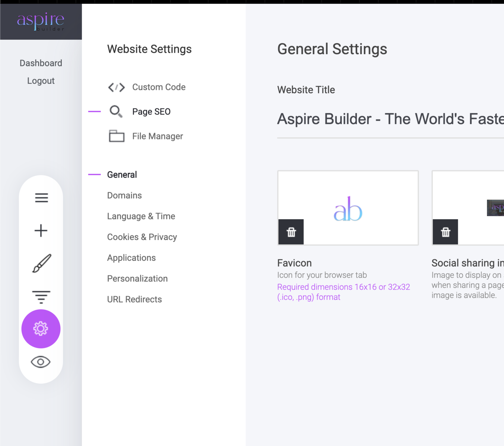Toggle preview with the eye icon
The width and height of the screenshot is (504, 446).
pos(41,362)
